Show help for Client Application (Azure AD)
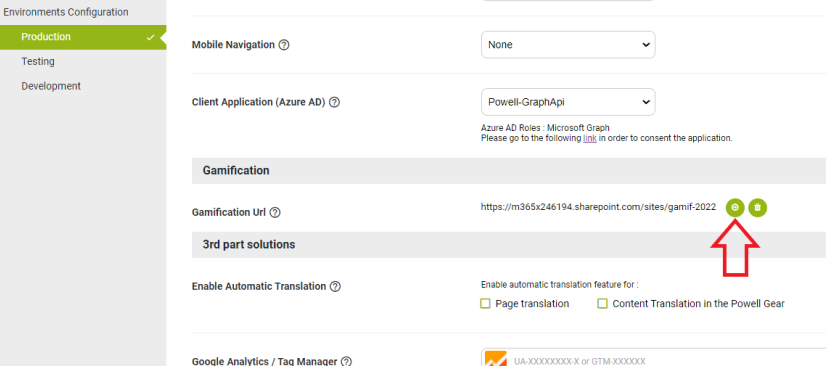 pyautogui.click(x=334, y=102)
